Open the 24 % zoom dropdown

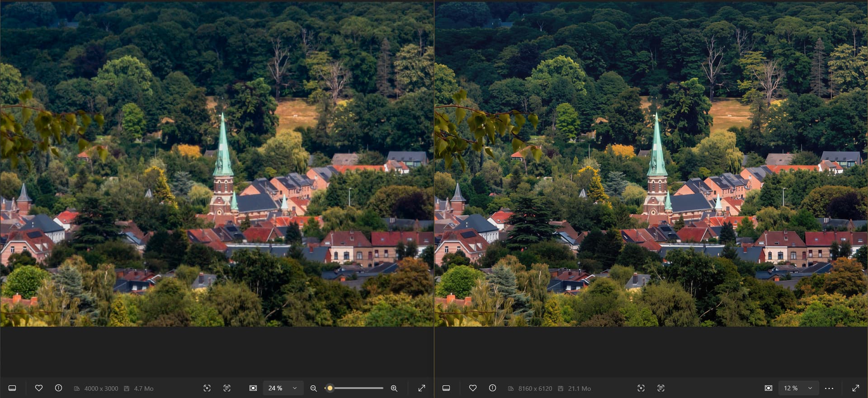click(283, 388)
